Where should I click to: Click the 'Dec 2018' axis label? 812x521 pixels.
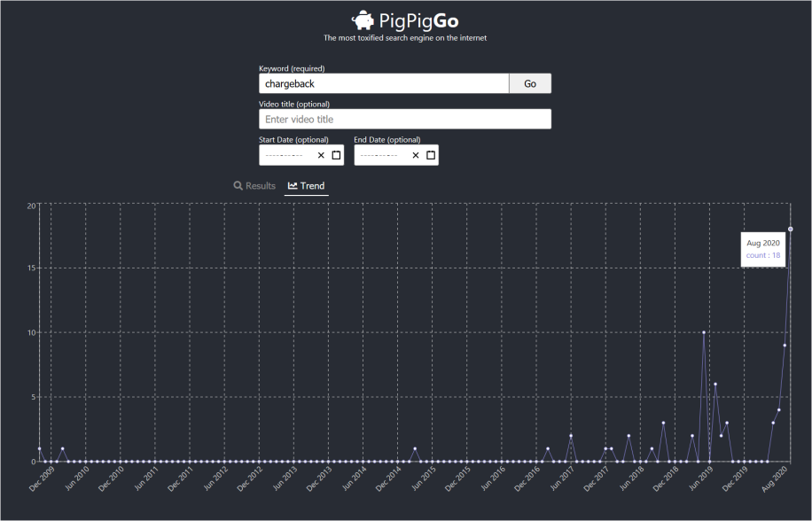[x=666, y=478]
